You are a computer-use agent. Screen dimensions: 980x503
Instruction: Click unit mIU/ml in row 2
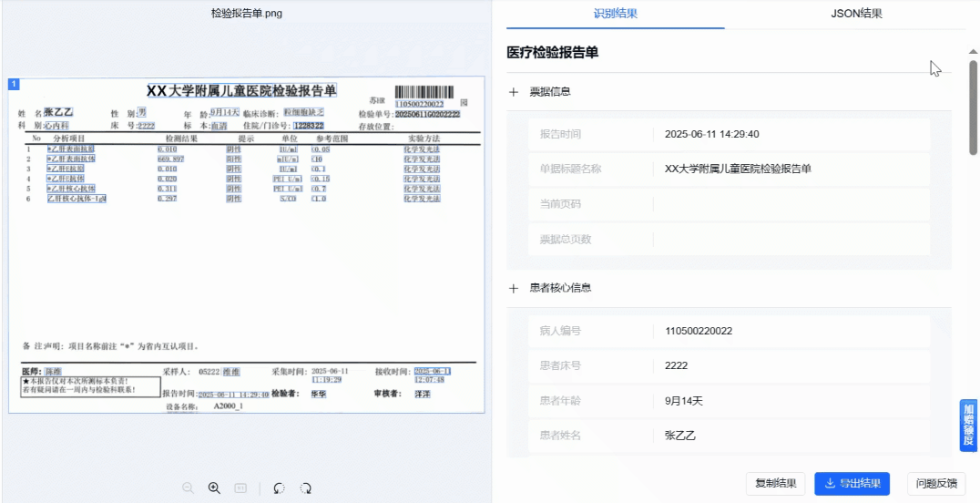(289, 159)
